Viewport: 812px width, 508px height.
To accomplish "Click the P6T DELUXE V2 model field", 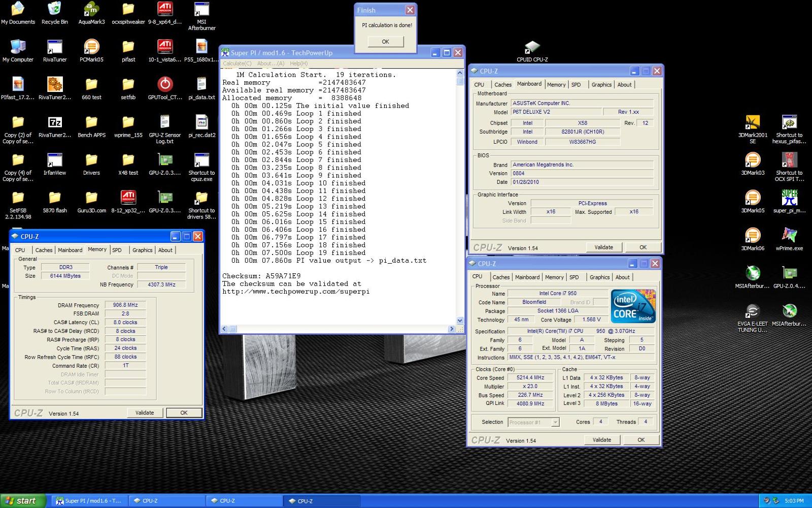I will [556, 112].
